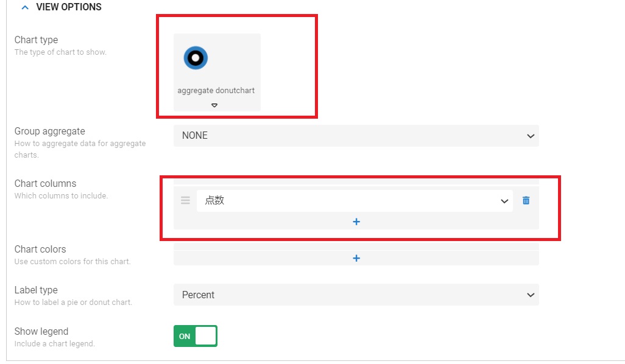Click the 'Group aggregate' label
625x364 pixels.
point(50,131)
